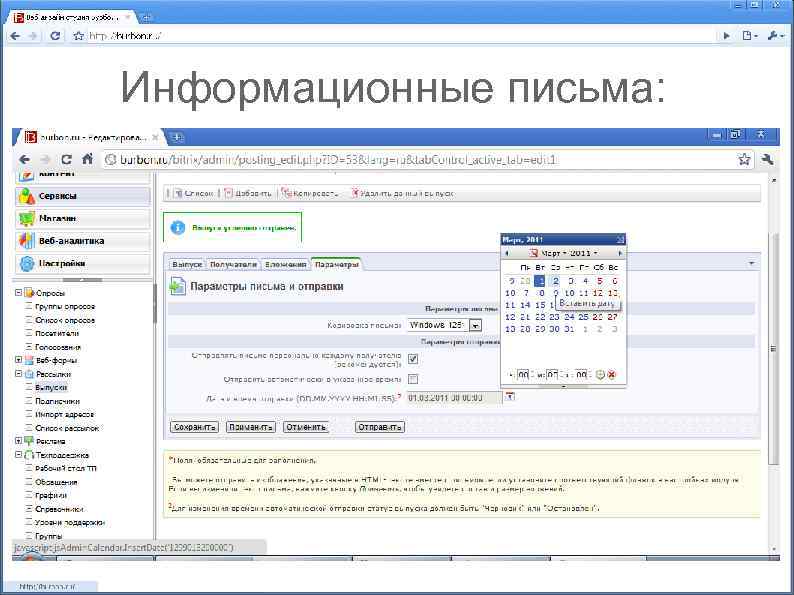Click the inner browser address bar
This screenshot has width=794, height=595.
point(420,160)
